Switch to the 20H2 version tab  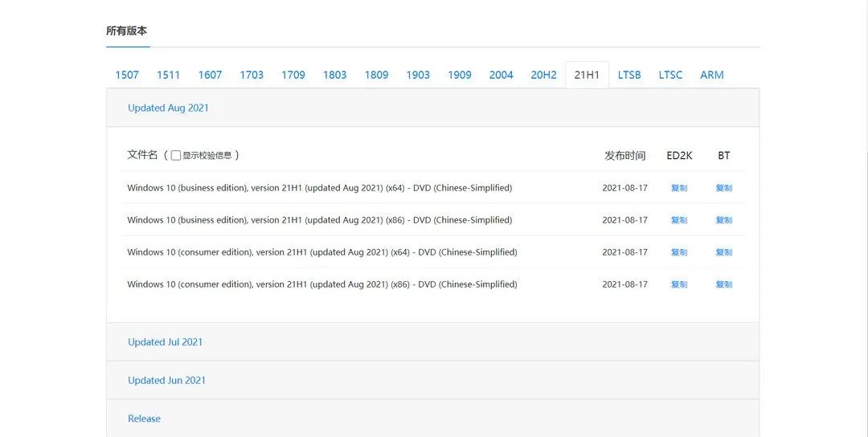543,75
